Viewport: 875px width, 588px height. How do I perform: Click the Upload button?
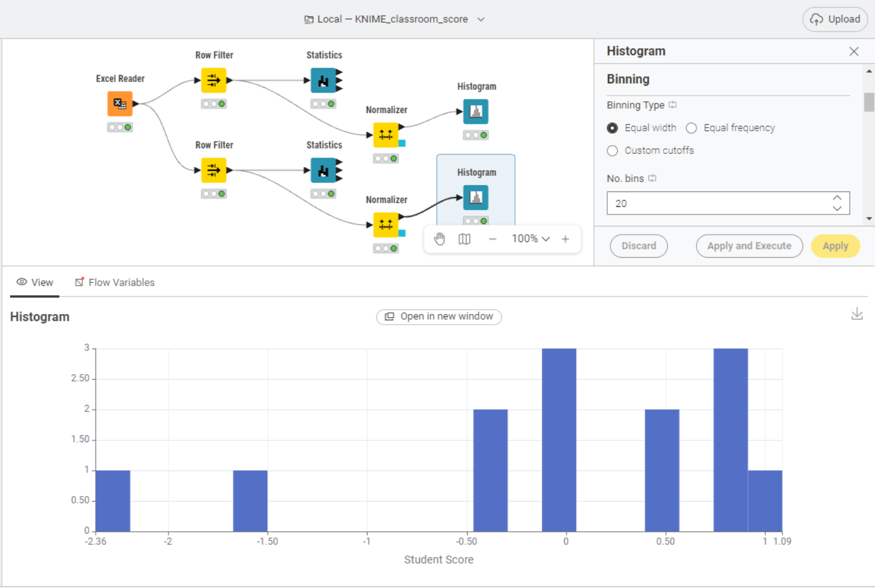coord(835,19)
